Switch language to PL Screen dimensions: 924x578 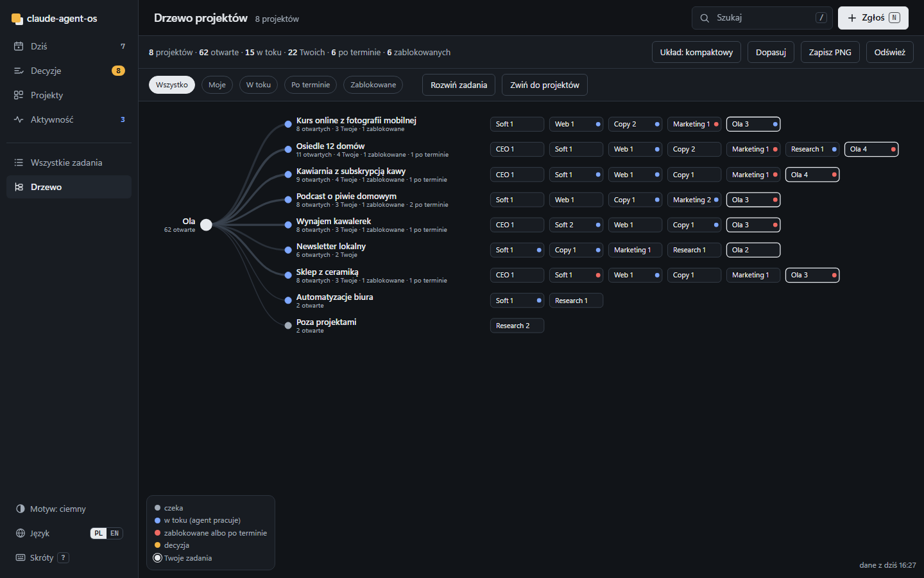point(98,533)
